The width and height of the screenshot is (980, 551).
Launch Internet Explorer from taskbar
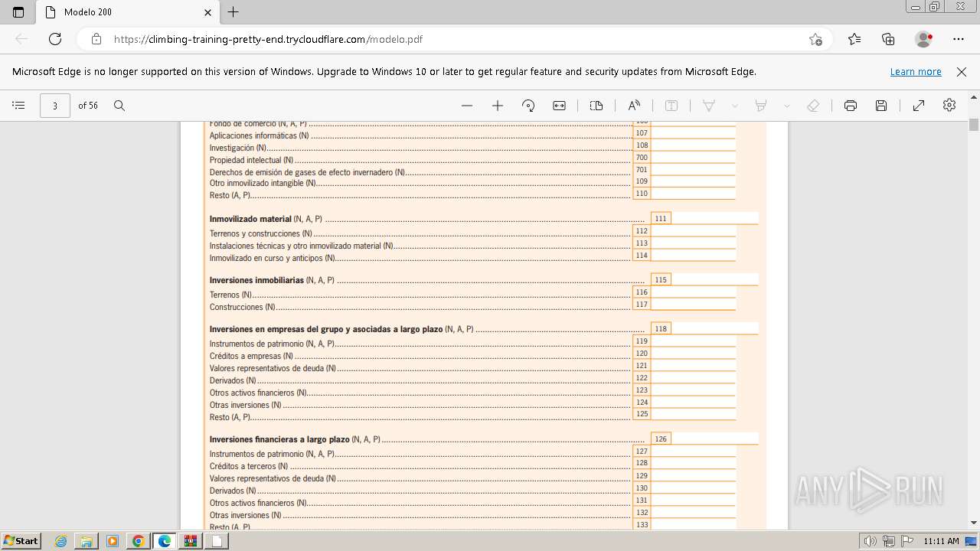pos(60,541)
